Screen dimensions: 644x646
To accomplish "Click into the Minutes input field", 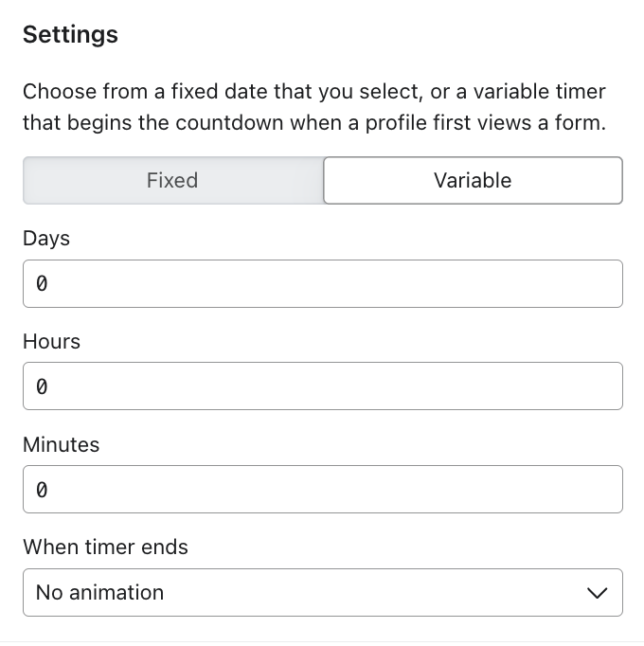I will pyautogui.click(x=322, y=489).
